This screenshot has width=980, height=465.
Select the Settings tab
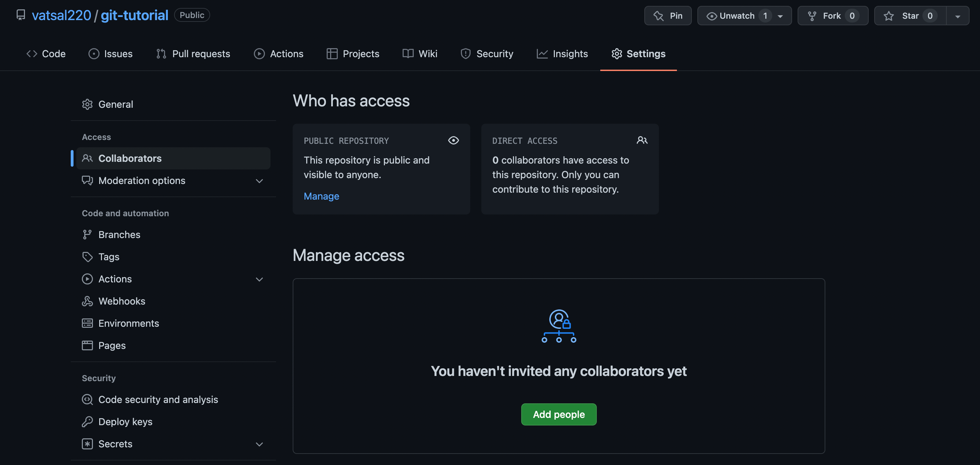tap(638, 54)
